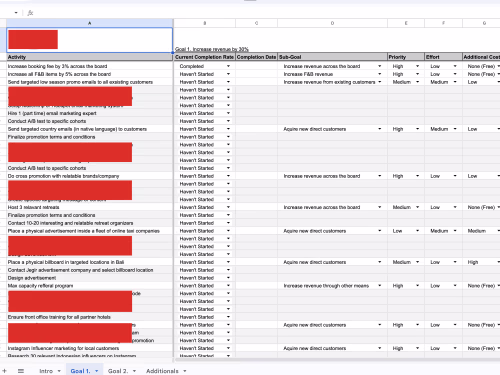
Task: Click 'Contact 10-20 interesting and relatable retreat organizers' cell
Action: (x=89, y=223)
